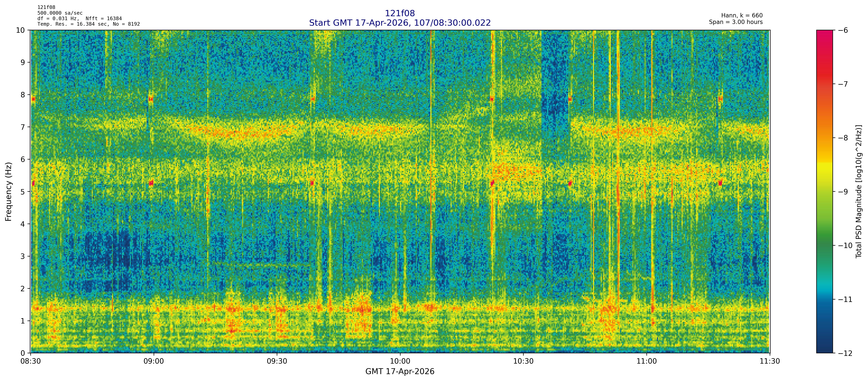Click the 'Hann, k = 660' annotation

point(742,16)
